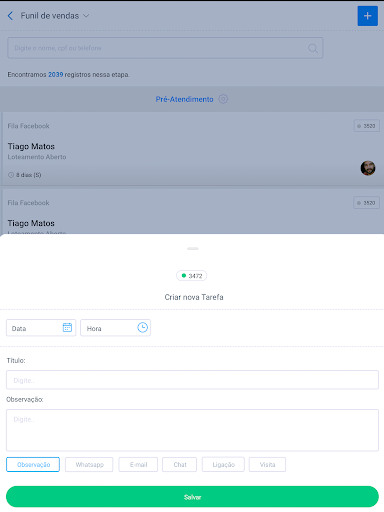Expand the Funil de vendas dropdown
The height and width of the screenshot is (512, 384).
point(86,16)
